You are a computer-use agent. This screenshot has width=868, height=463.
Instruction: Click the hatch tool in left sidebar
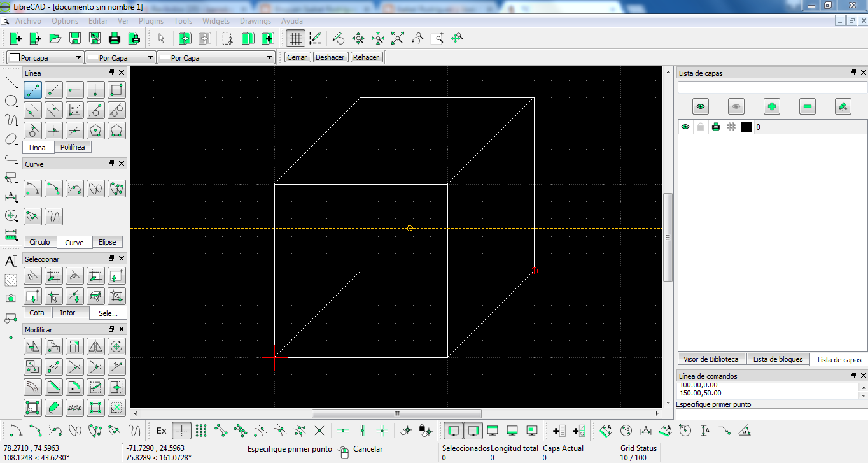(11, 280)
